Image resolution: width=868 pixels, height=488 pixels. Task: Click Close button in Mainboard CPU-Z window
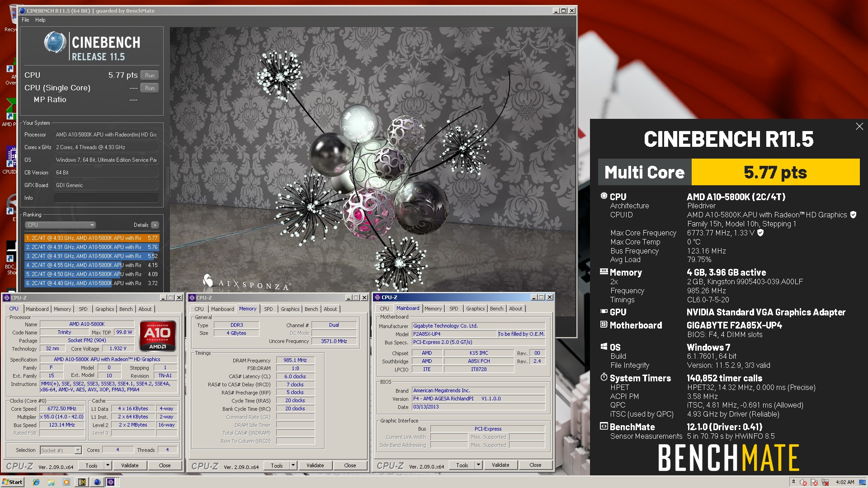[535, 465]
